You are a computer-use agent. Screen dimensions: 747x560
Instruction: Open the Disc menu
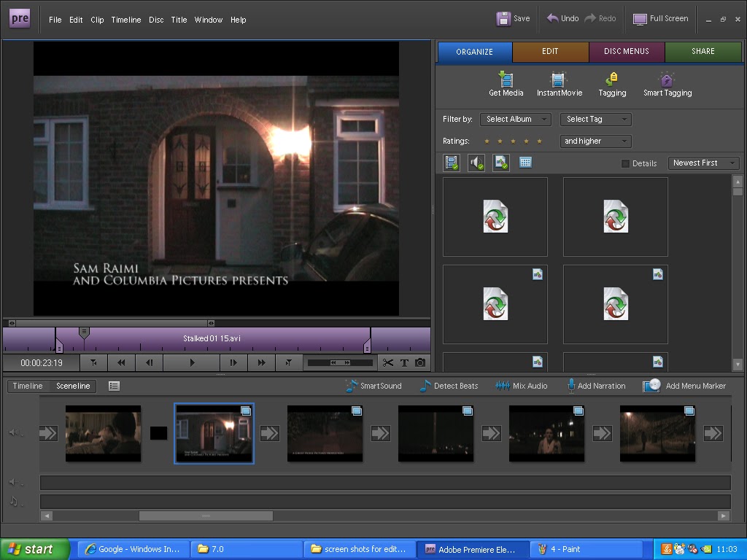[156, 20]
